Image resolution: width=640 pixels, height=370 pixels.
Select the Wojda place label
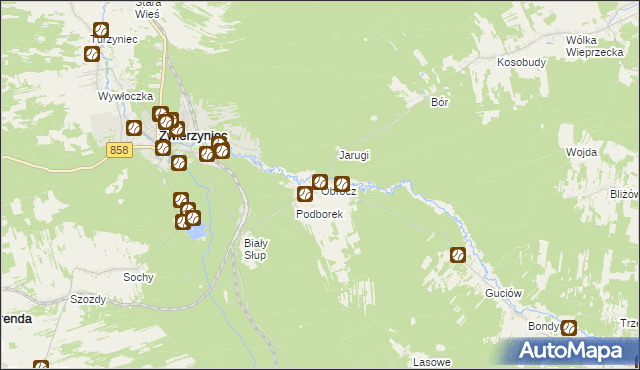pyautogui.click(x=581, y=152)
